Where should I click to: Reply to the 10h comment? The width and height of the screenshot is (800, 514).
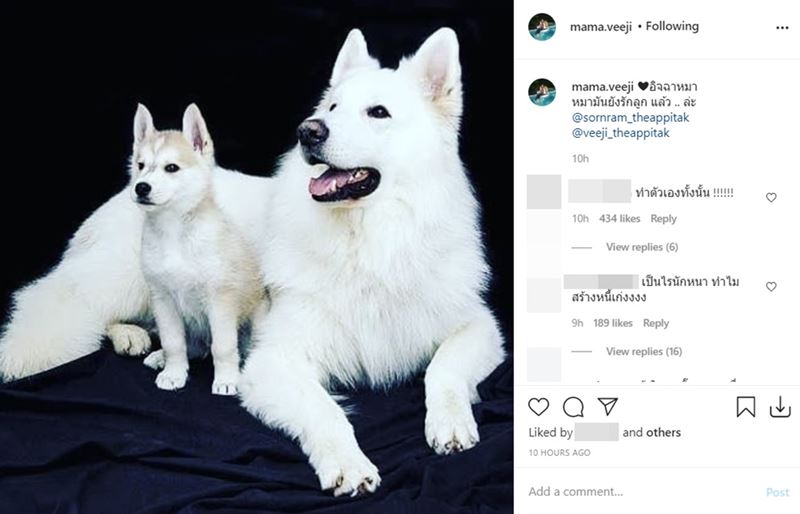663,218
